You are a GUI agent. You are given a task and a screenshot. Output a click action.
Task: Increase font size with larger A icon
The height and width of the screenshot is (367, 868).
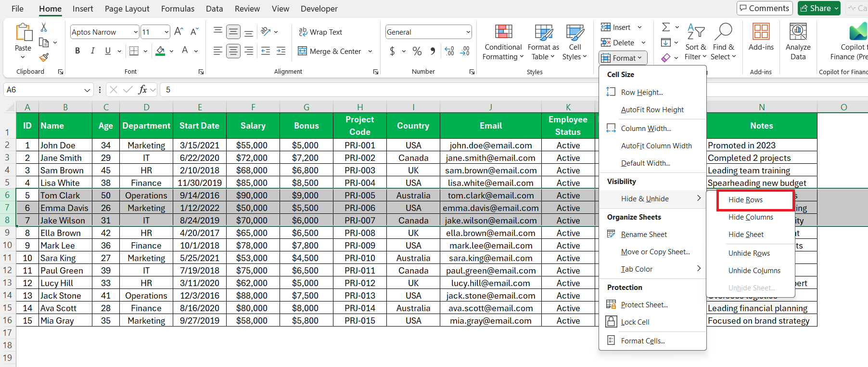pyautogui.click(x=179, y=32)
